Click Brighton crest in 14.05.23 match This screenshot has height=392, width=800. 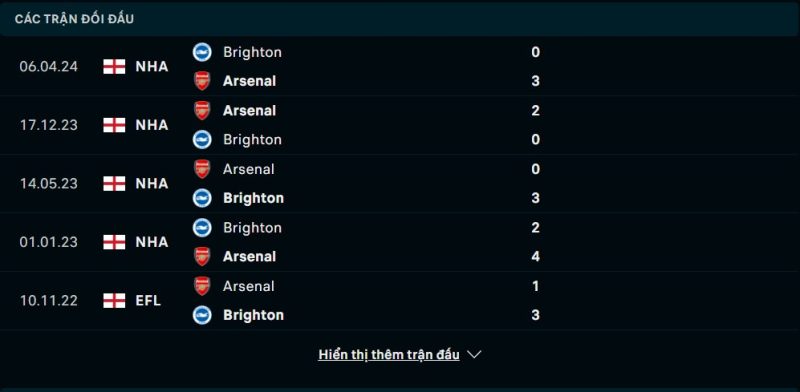[x=202, y=198]
